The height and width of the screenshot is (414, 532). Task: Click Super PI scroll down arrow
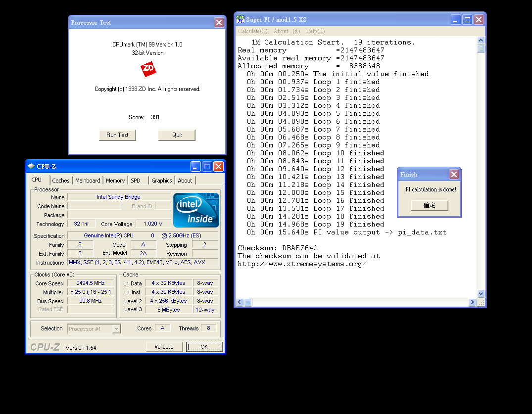tap(481, 293)
